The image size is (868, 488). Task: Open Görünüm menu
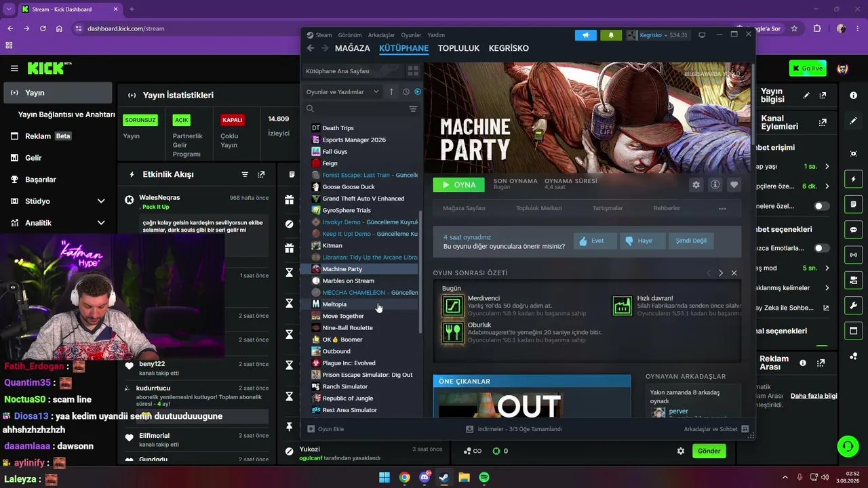pyautogui.click(x=349, y=35)
